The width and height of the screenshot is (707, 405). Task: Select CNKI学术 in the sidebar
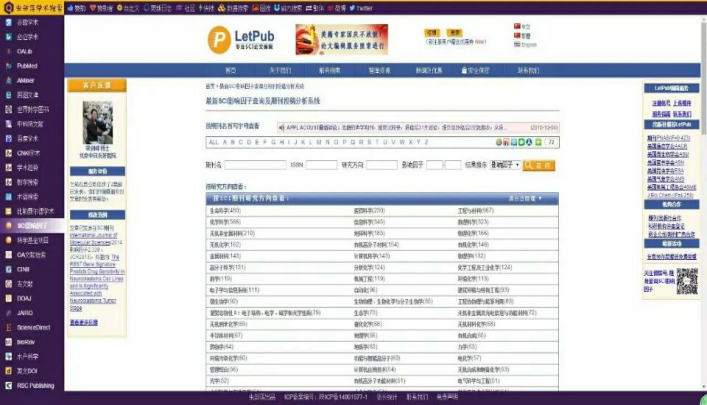(28, 153)
